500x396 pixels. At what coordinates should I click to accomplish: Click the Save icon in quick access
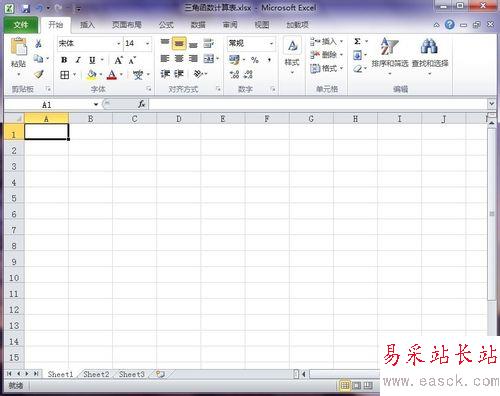[x=25, y=8]
